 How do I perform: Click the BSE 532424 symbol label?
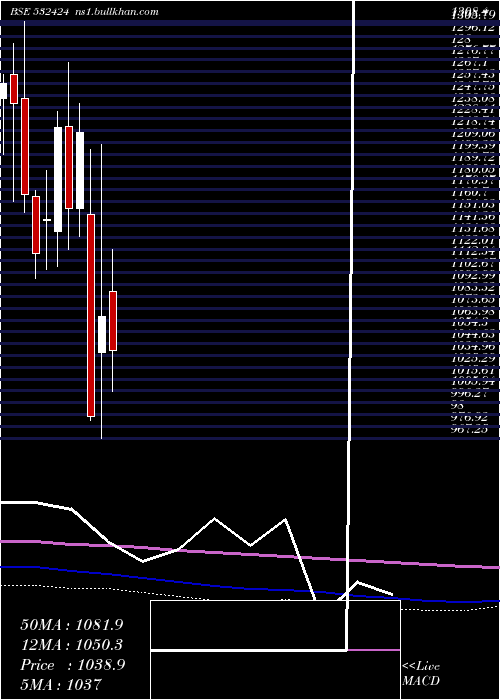(x=39, y=12)
